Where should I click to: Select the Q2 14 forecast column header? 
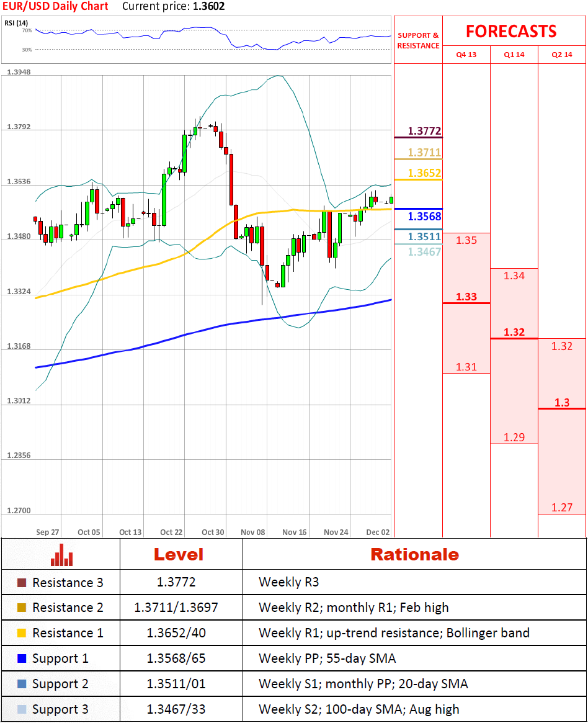point(562,55)
